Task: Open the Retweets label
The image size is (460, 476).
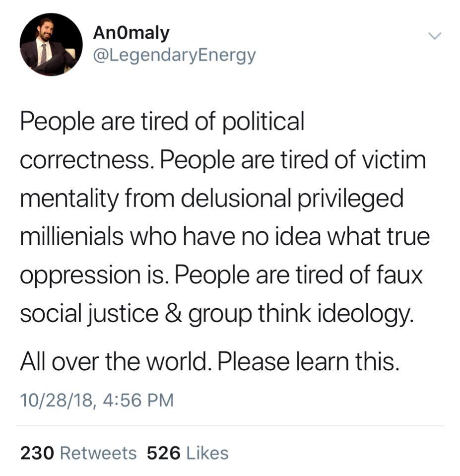Action: click(98, 453)
